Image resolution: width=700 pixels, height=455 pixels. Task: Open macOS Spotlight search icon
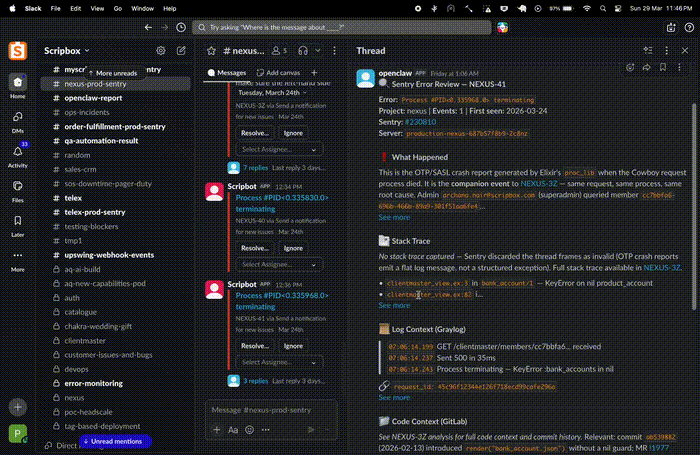(x=603, y=8)
